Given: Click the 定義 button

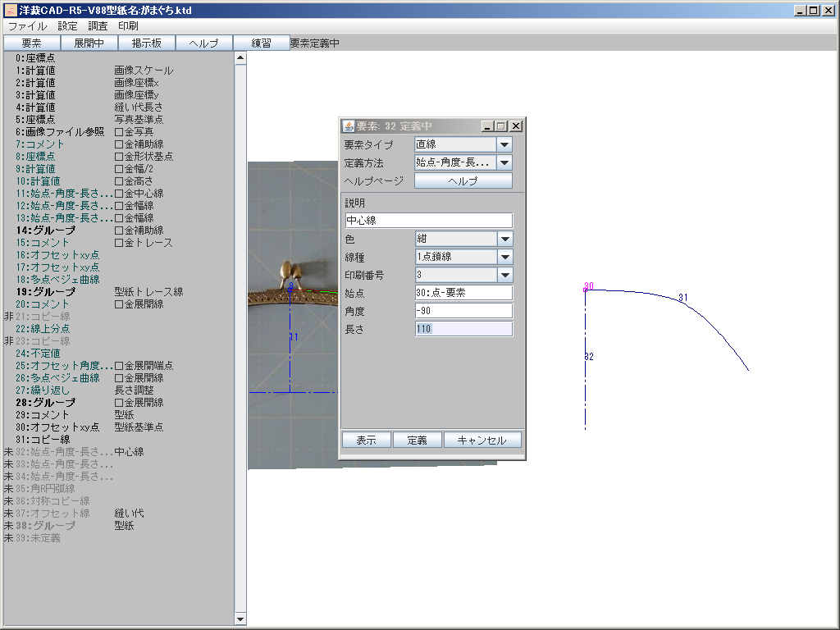Looking at the screenshot, I should click(x=418, y=440).
